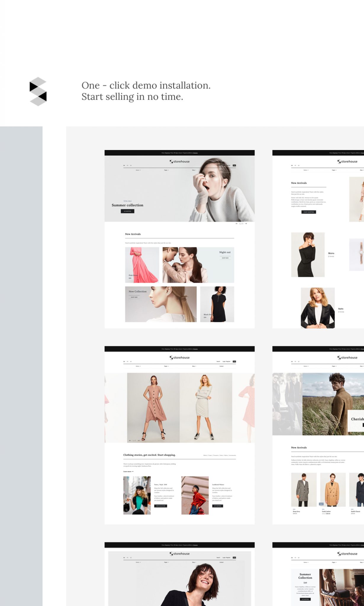This screenshot has height=606, width=364.
Task: Click the black blazer Suits image
Action: click(318, 308)
